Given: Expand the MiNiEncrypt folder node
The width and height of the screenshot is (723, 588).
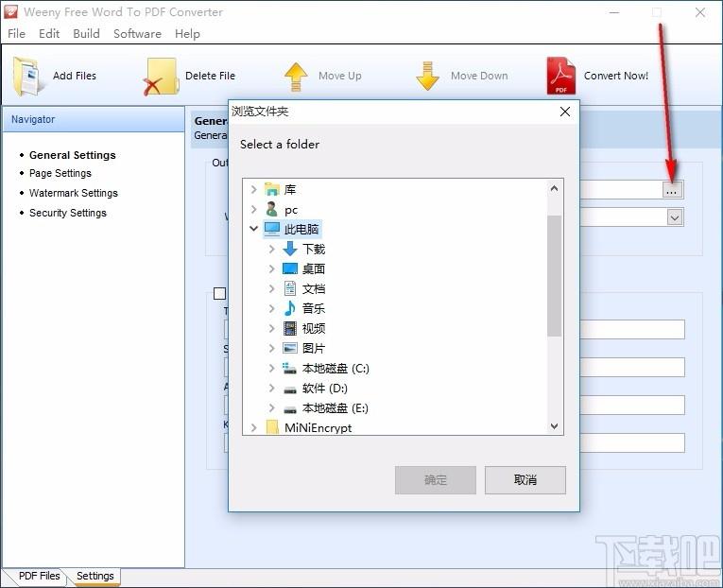Looking at the screenshot, I should pos(253,428).
